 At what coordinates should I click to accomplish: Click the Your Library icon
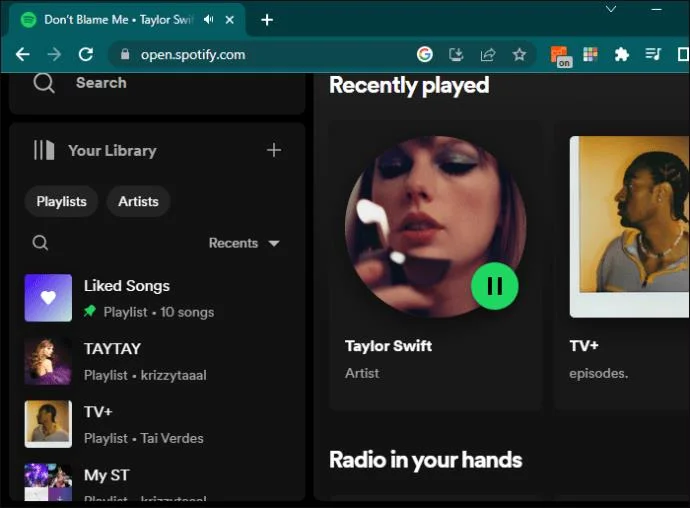tap(44, 150)
